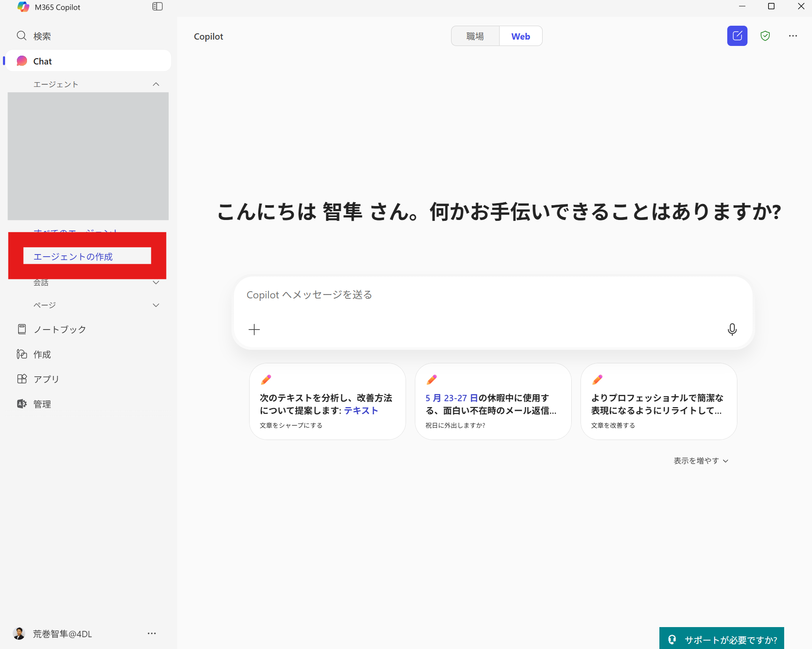Click the green shield protection icon
The height and width of the screenshot is (649, 812).
click(765, 36)
